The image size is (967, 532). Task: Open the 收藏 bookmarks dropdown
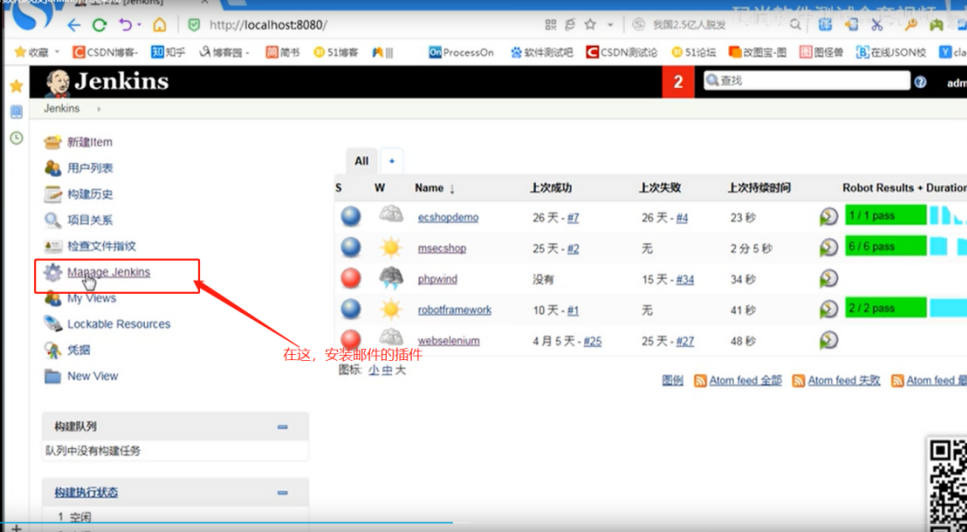click(38, 52)
